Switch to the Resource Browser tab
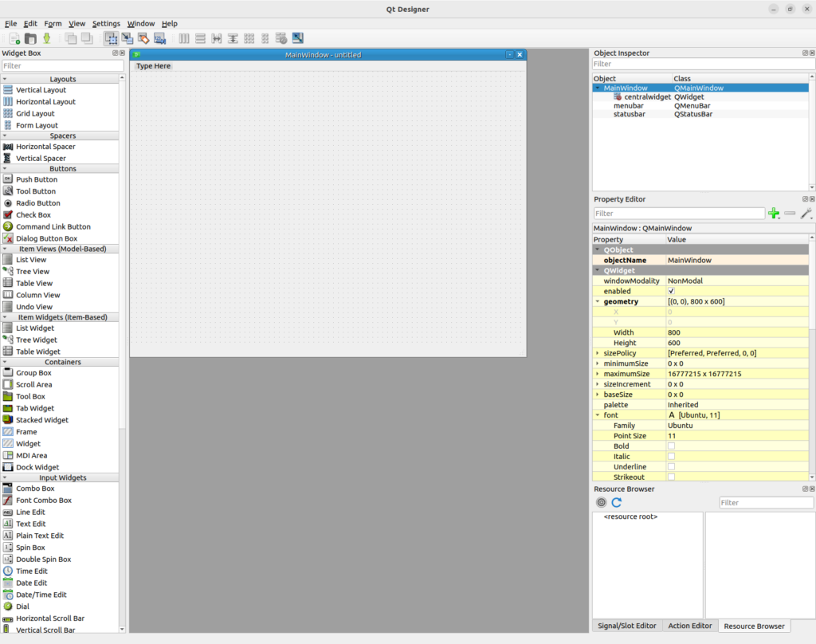Viewport: 816px width, 644px height. pos(754,626)
